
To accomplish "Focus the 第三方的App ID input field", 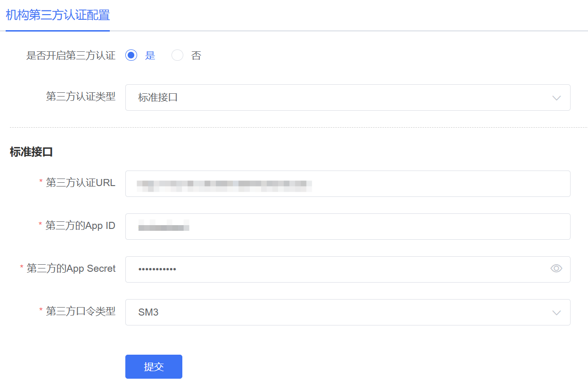I will [348, 227].
